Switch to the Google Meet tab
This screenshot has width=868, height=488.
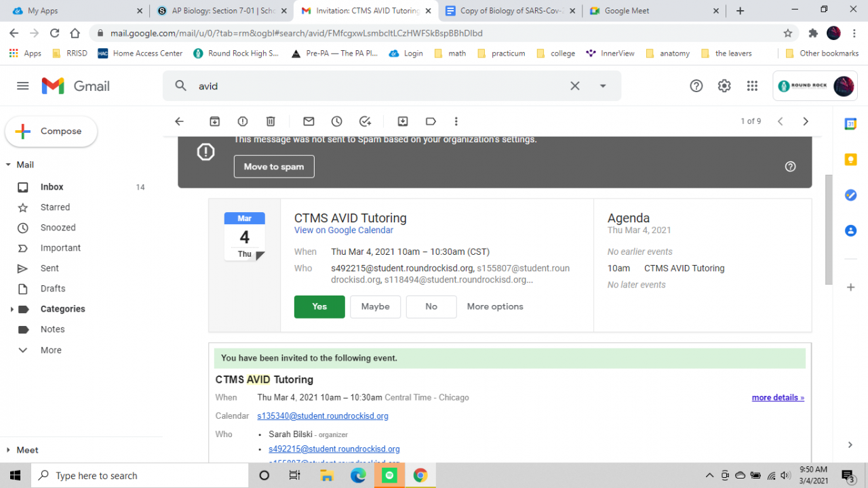pyautogui.click(x=655, y=11)
